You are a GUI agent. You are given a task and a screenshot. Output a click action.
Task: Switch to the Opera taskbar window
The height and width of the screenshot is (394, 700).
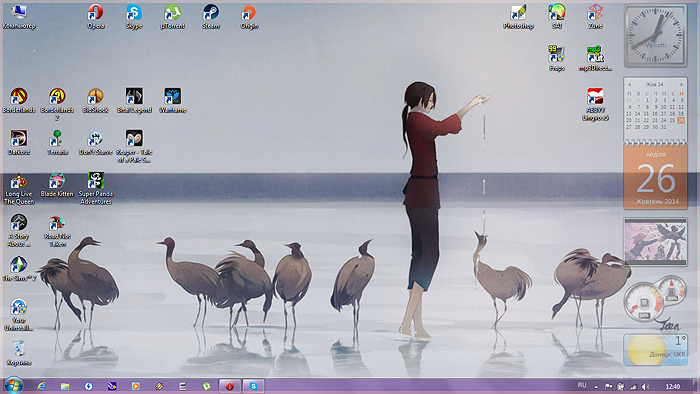point(229,386)
